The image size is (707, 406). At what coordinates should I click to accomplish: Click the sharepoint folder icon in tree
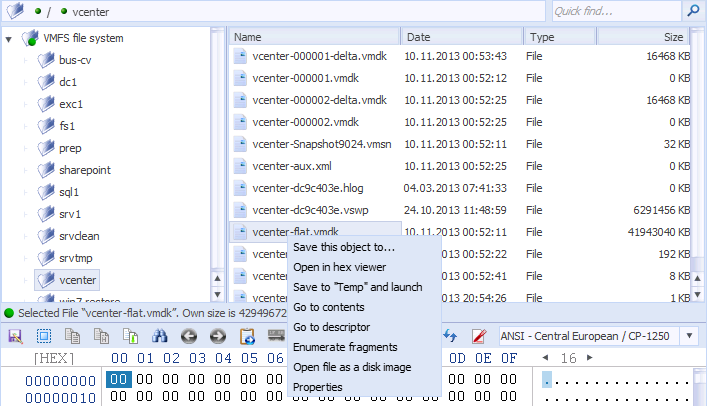(x=46, y=170)
